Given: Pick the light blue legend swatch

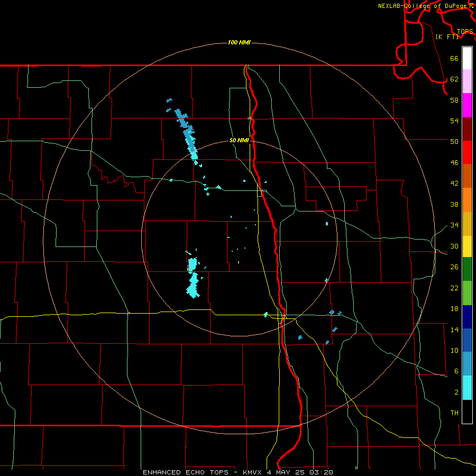Looking at the screenshot, I should (467, 364).
